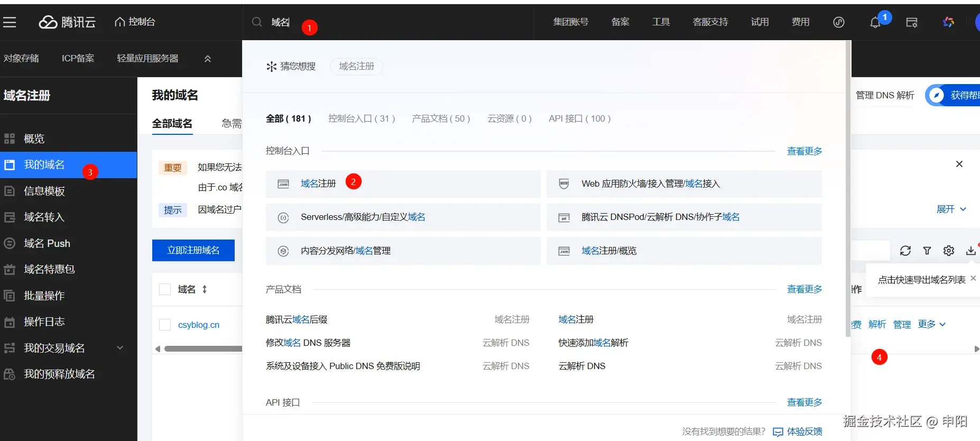The image size is (980, 441).
Task: Open the notification bell
Action: point(875,22)
